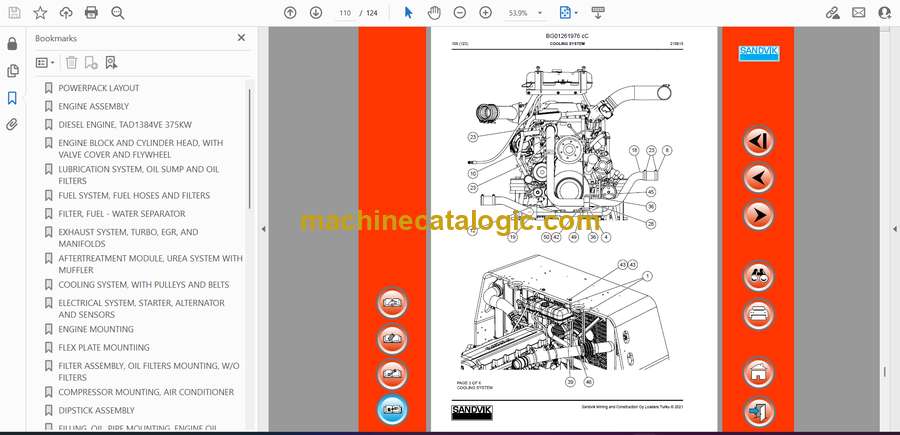Open the security lock panel in the sidebar
900x435 pixels.
coord(12,44)
